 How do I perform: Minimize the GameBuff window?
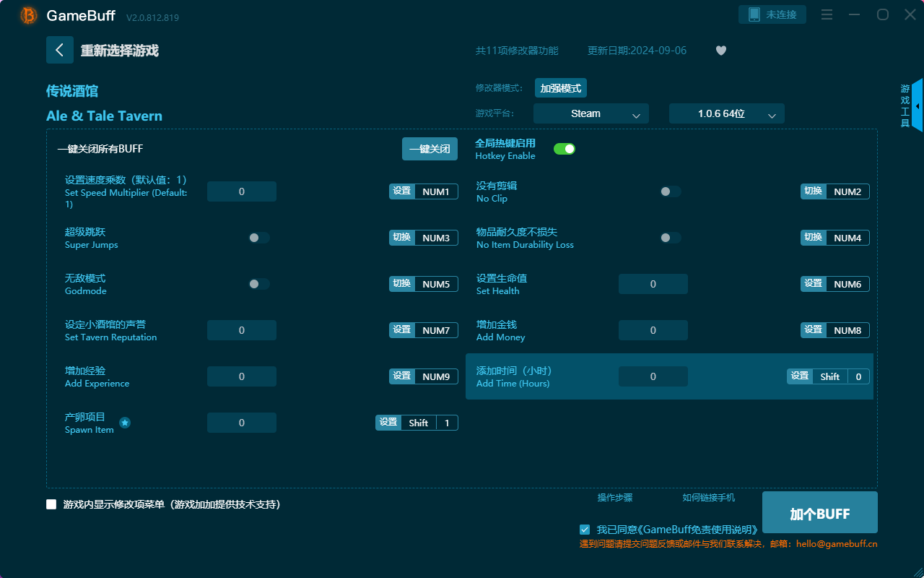[855, 14]
